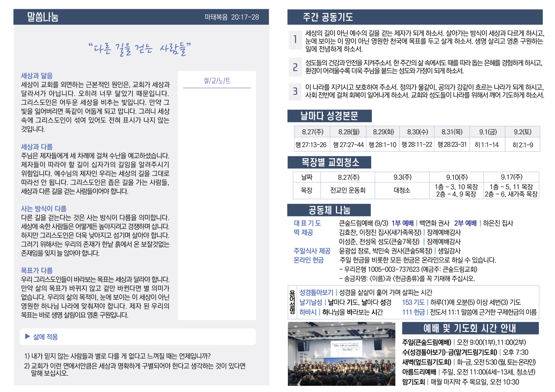Screen dimensions: 555x392
Task: Click the 날짜 row label cell
Action: 307,177
